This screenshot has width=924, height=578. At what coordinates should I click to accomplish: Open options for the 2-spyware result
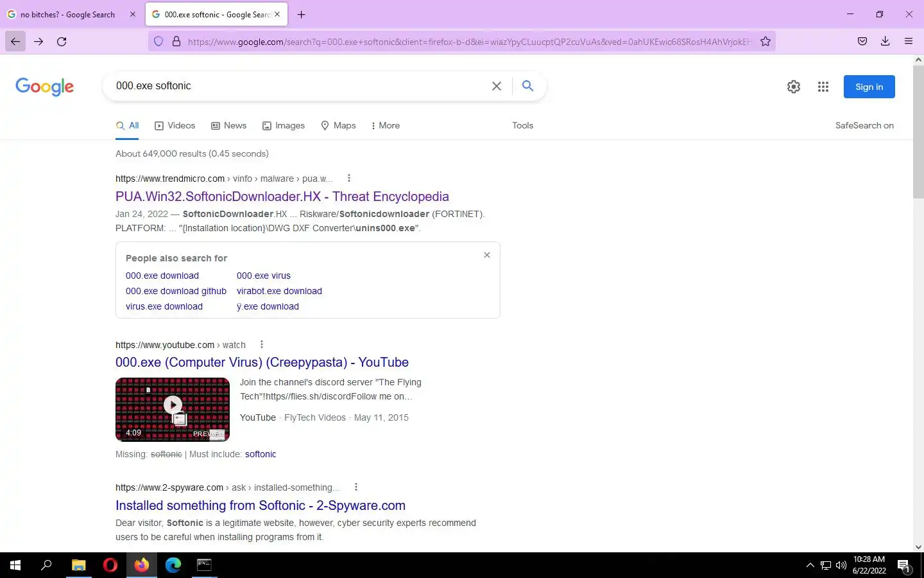(356, 487)
